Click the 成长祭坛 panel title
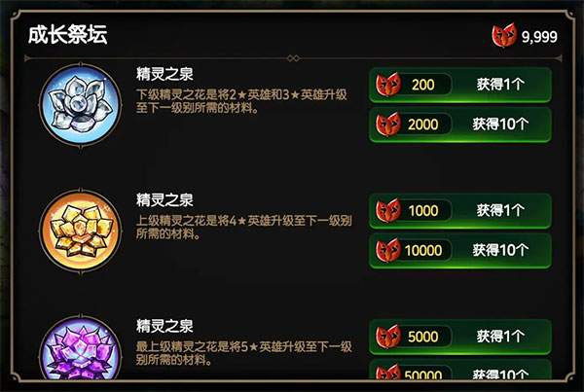This screenshot has width=584, height=392. click(x=68, y=35)
